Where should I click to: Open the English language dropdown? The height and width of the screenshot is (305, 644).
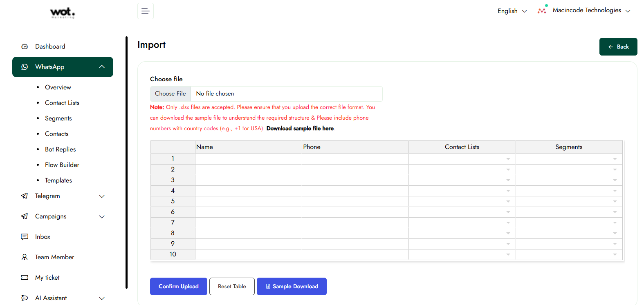click(512, 11)
